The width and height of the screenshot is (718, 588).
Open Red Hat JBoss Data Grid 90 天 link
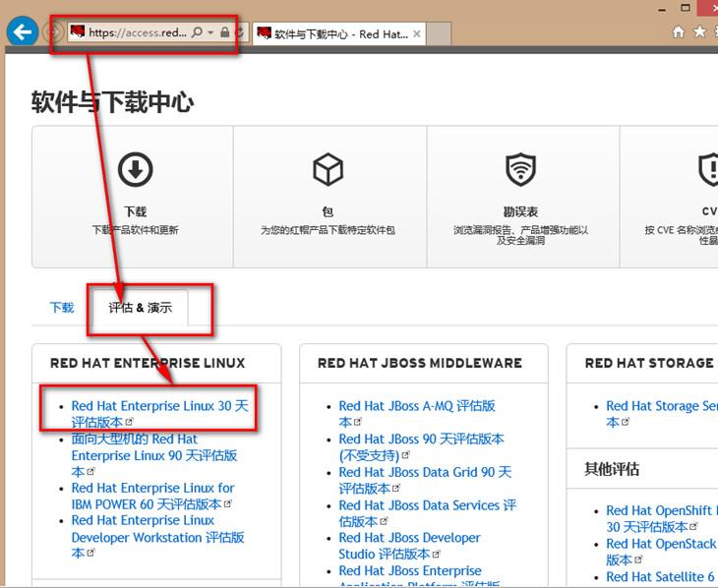coord(425,480)
